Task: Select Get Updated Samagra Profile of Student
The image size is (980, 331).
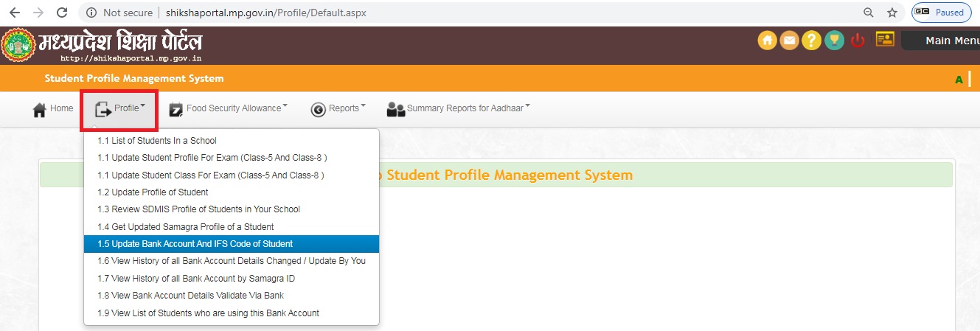Action: (x=186, y=227)
